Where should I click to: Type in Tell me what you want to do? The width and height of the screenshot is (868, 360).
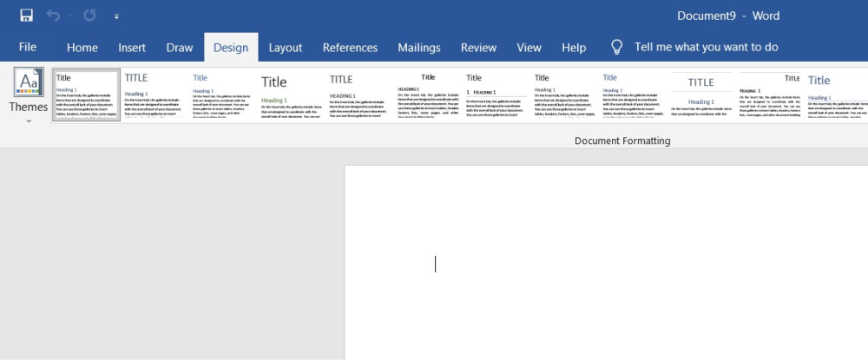tap(706, 48)
